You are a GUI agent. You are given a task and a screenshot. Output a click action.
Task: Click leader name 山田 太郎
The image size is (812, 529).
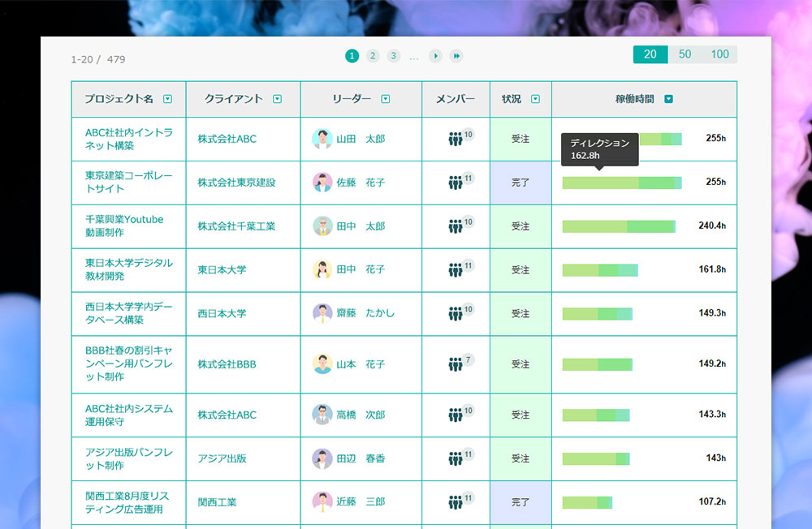tap(361, 139)
